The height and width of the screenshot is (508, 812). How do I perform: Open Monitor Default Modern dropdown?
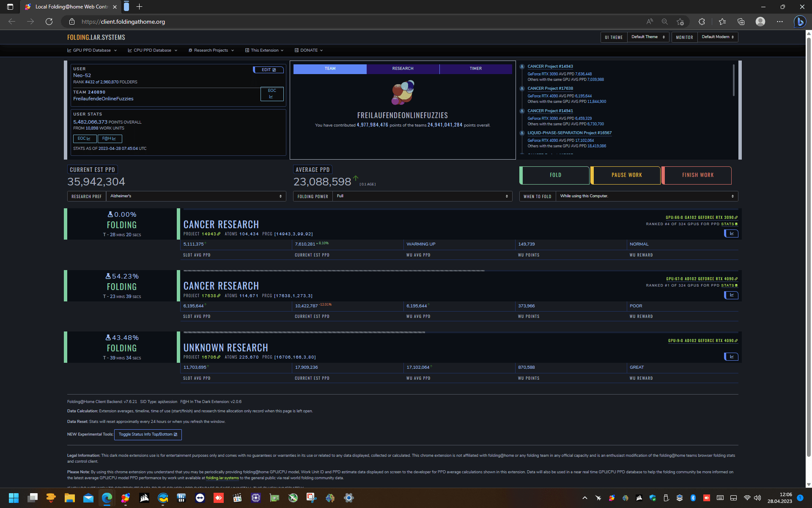(718, 37)
